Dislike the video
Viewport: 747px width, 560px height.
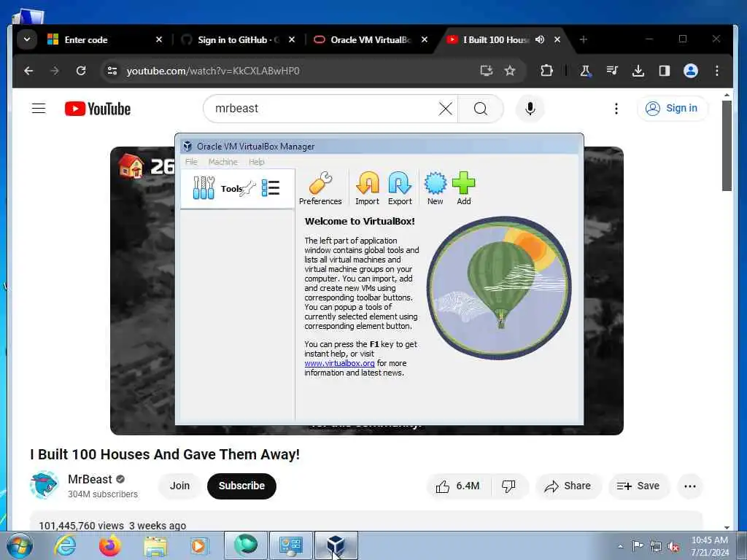click(509, 486)
